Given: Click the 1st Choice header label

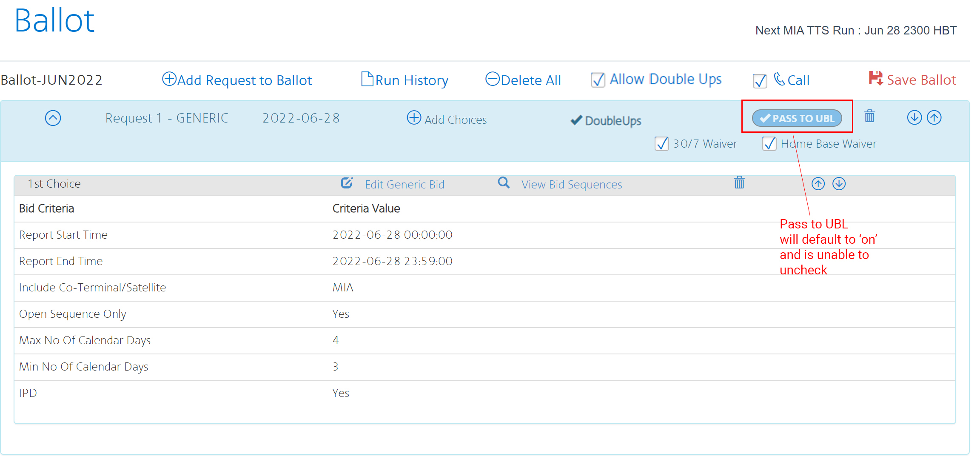Looking at the screenshot, I should tap(54, 184).
